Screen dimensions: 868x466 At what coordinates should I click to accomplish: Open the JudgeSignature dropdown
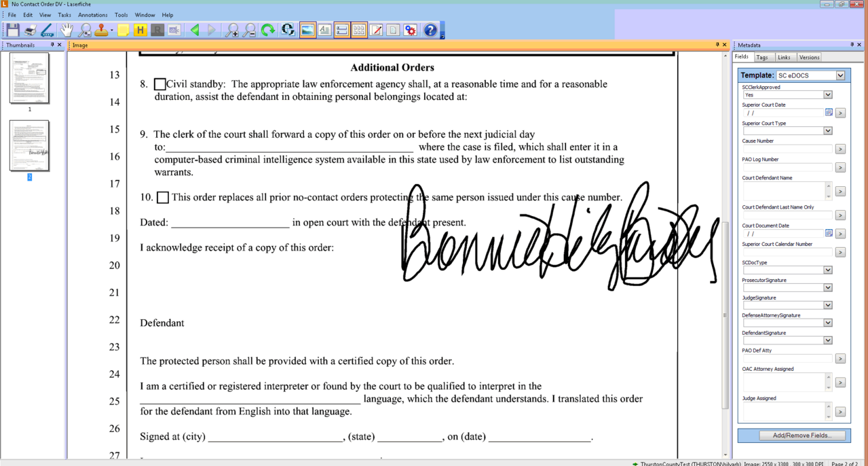coord(827,306)
